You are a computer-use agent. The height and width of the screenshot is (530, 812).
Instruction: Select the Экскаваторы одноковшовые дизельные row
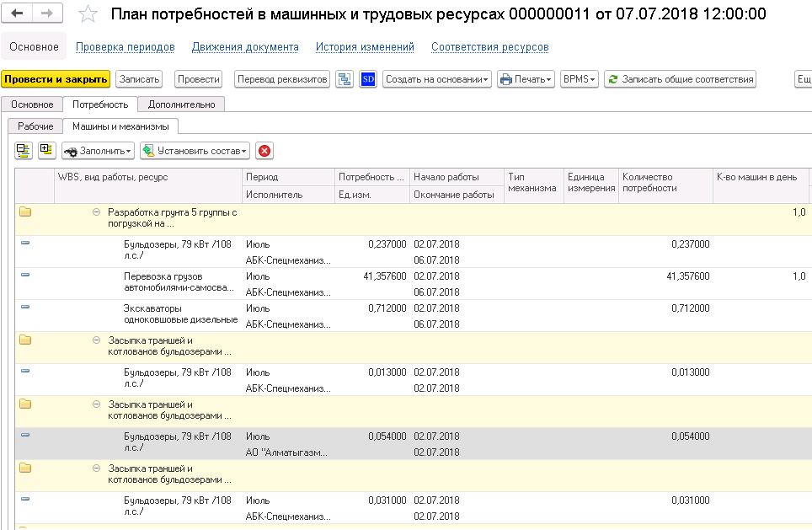180,314
